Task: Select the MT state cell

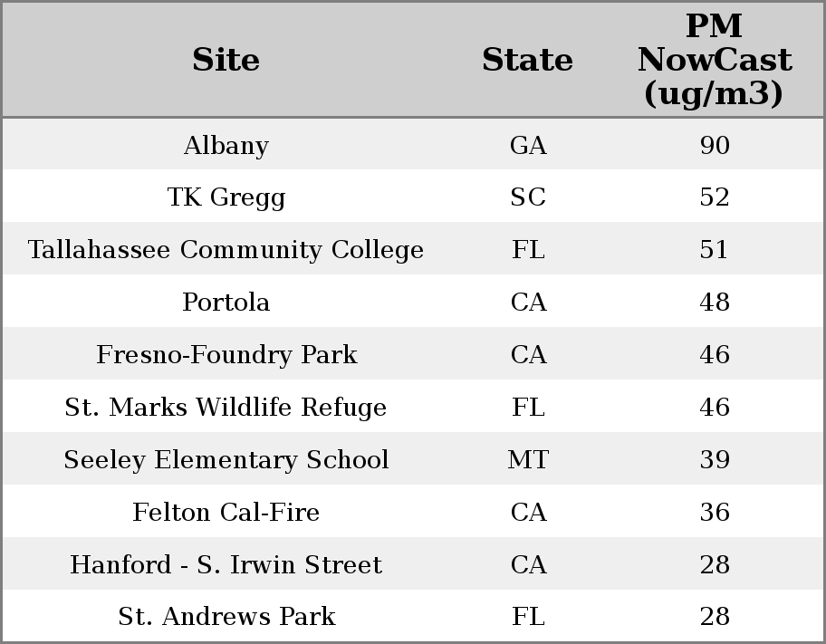Action: click(x=528, y=460)
